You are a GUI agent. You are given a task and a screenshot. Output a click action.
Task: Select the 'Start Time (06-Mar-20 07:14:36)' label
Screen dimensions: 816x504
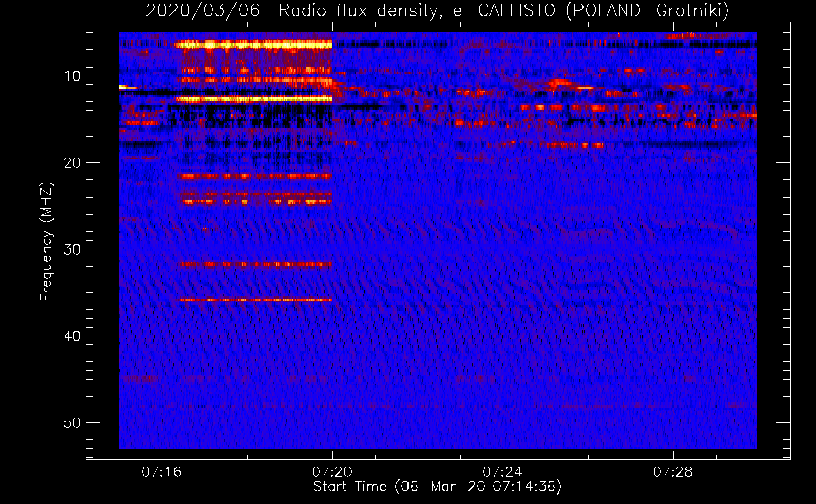click(437, 487)
